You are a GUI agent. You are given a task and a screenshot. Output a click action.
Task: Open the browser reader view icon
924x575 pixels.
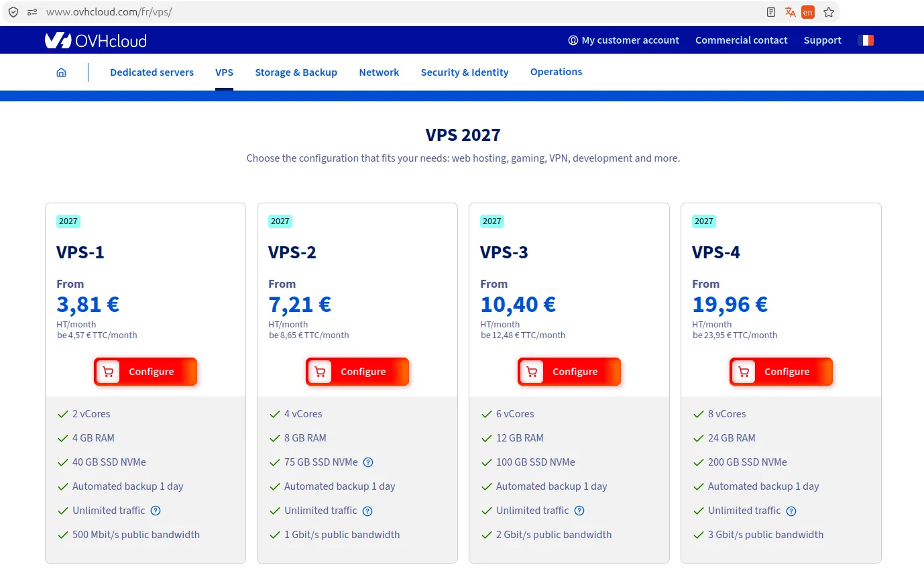pyautogui.click(x=771, y=12)
